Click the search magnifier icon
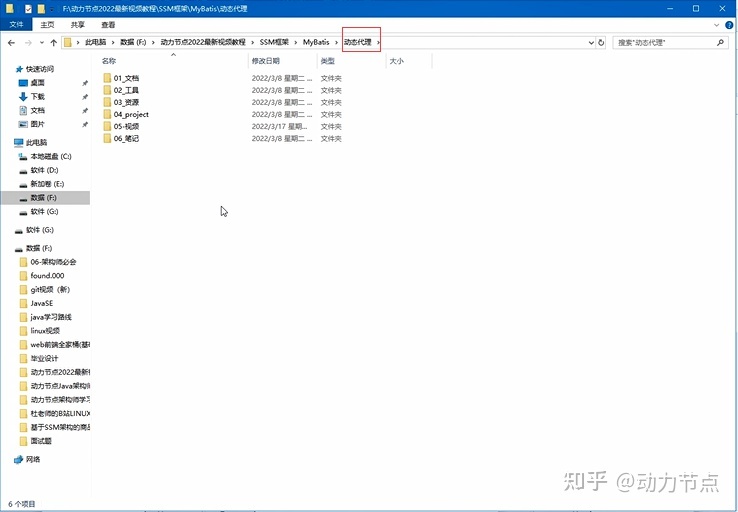This screenshot has height=512, width=738. [x=720, y=42]
